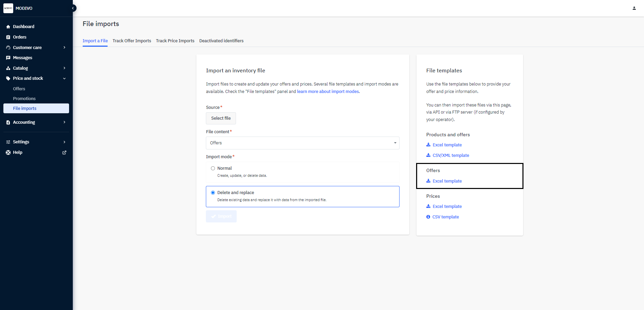
Task: Click the info icon beside CSV template
Action: (428, 217)
